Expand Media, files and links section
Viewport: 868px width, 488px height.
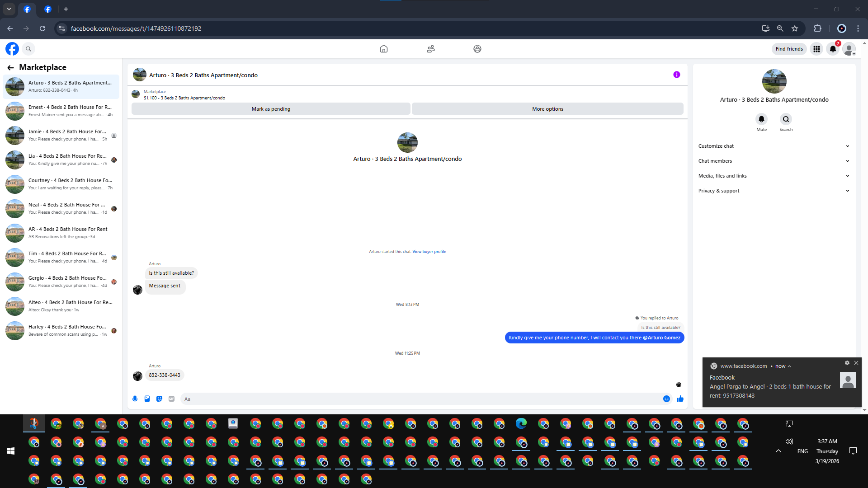click(774, 176)
